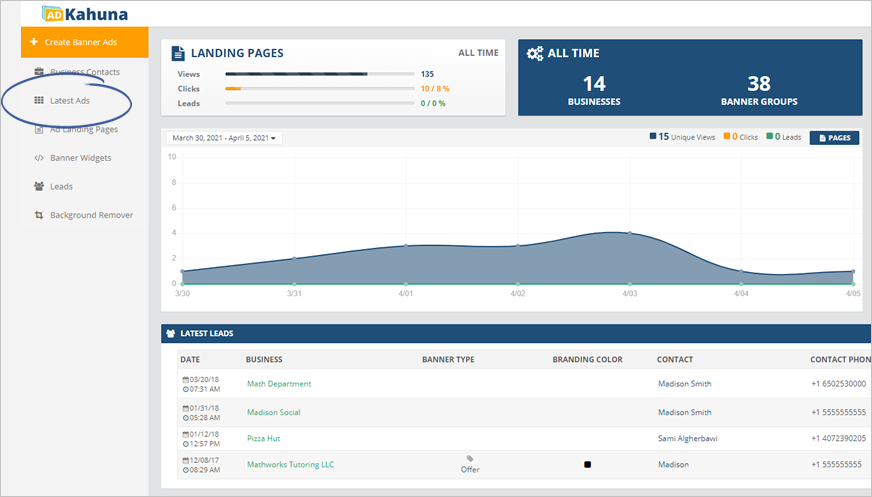Click the 4/03 peak data point on chart

coord(629,233)
